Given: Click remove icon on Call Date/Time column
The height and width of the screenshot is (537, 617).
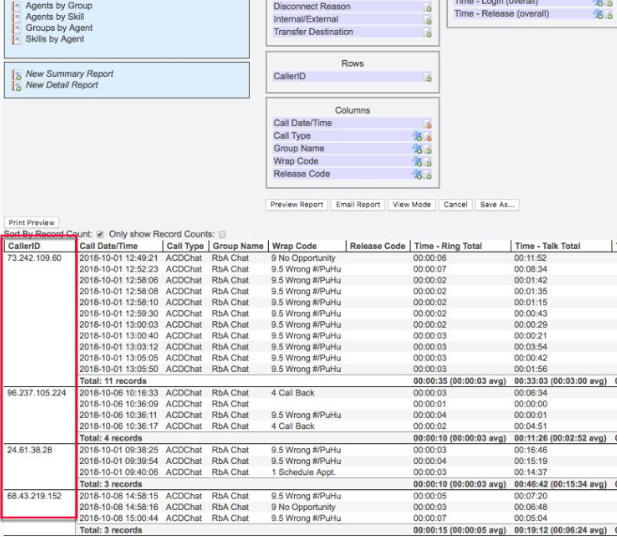Looking at the screenshot, I should point(428,124).
